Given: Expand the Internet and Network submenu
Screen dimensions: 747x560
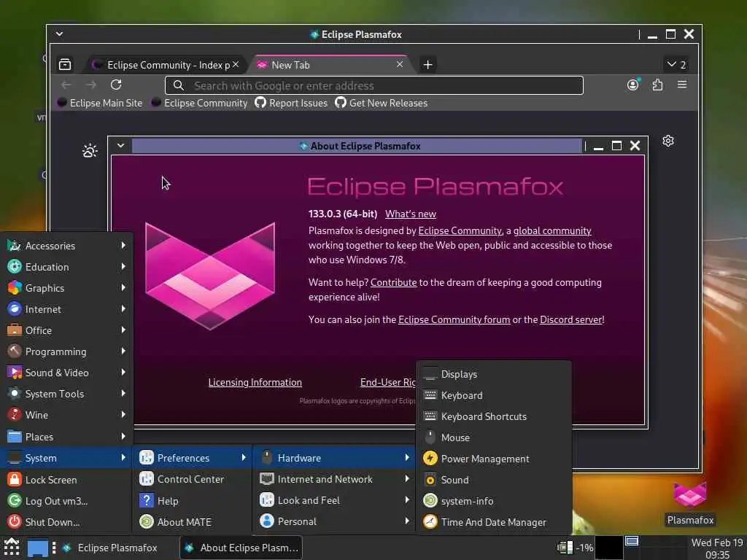Looking at the screenshot, I should [x=334, y=479].
